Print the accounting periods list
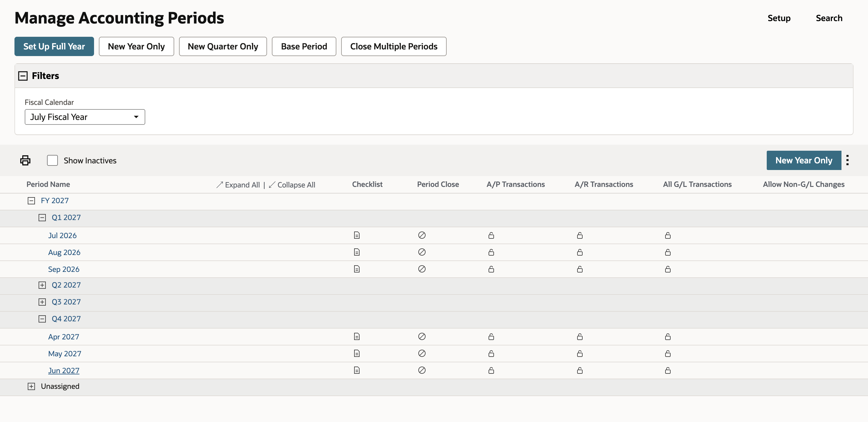 pyautogui.click(x=25, y=160)
